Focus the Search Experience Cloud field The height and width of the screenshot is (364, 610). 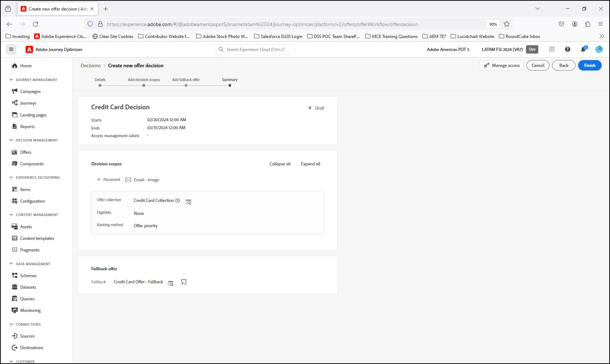[255, 50]
